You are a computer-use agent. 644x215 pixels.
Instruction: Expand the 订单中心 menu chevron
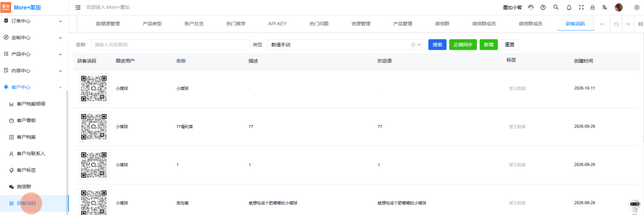[60, 21]
